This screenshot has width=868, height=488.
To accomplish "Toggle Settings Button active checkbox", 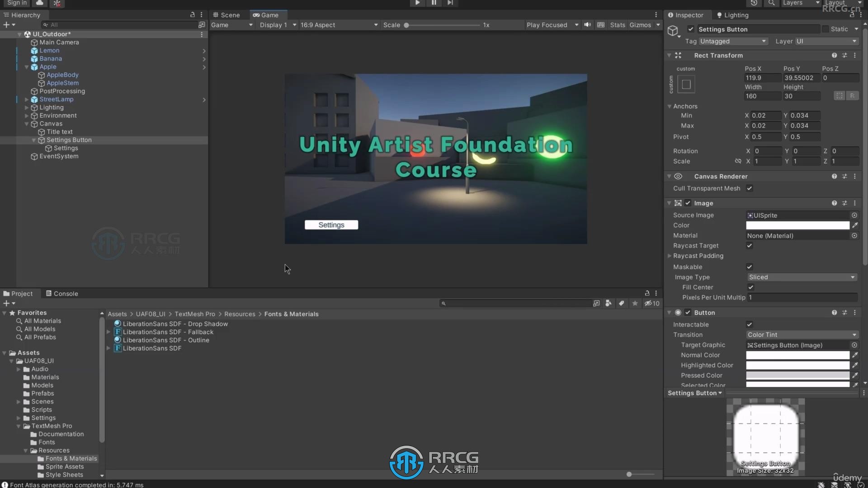I will (690, 29).
